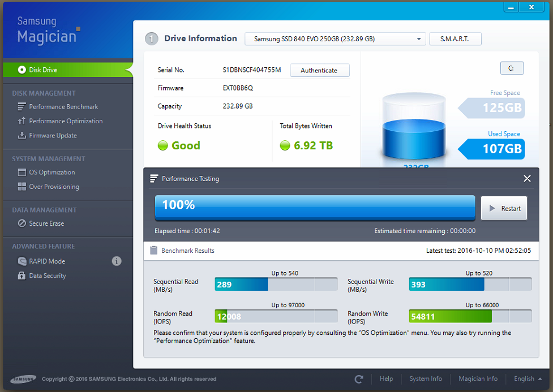Open the drive selection dropdown
Image resolution: width=553 pixels, height=392 pixels.
335,39
